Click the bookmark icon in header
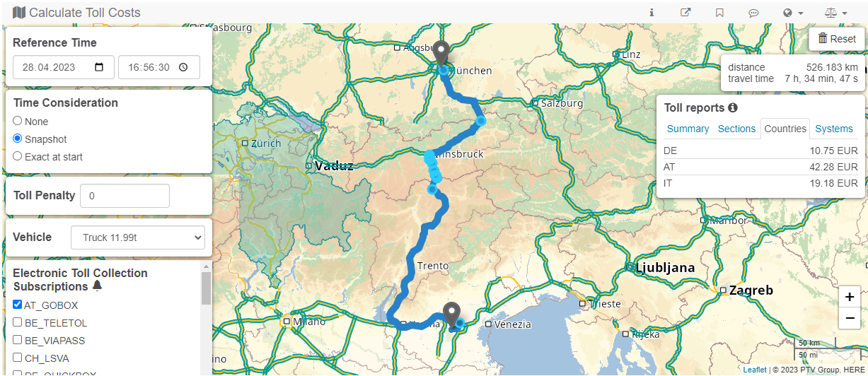868x376 pixels. (x=719, y=13)
